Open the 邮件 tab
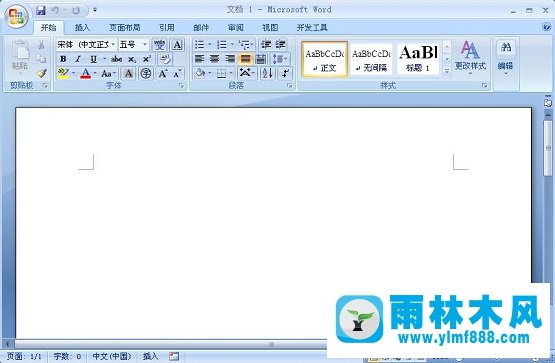 pos(201,28)
